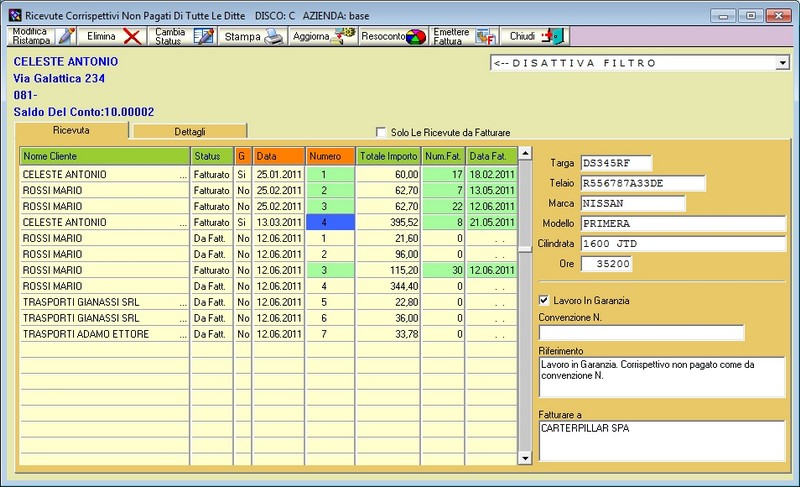Click the Stampa printer icon

pos(273,37)
